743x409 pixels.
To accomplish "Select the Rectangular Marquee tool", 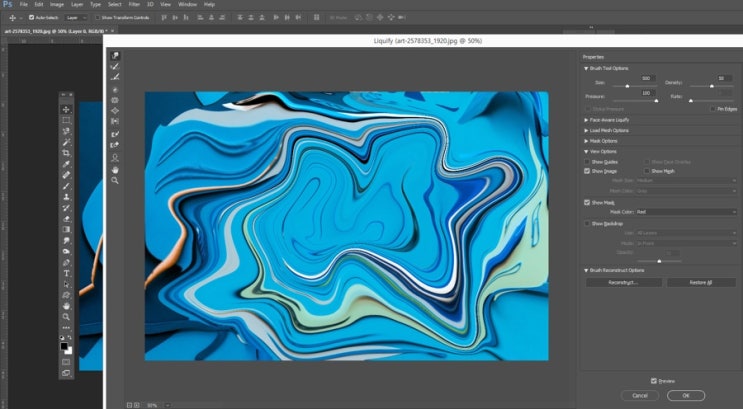I will [66, 120].
